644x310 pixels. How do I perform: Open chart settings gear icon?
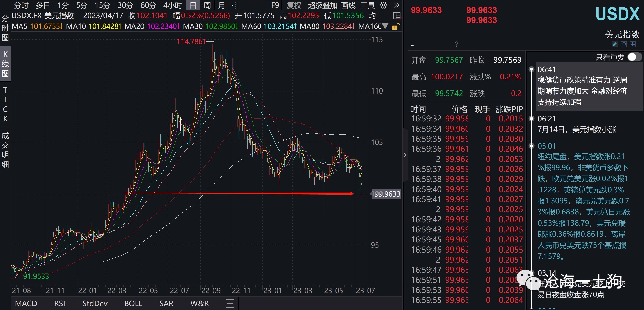pos(383,5)
